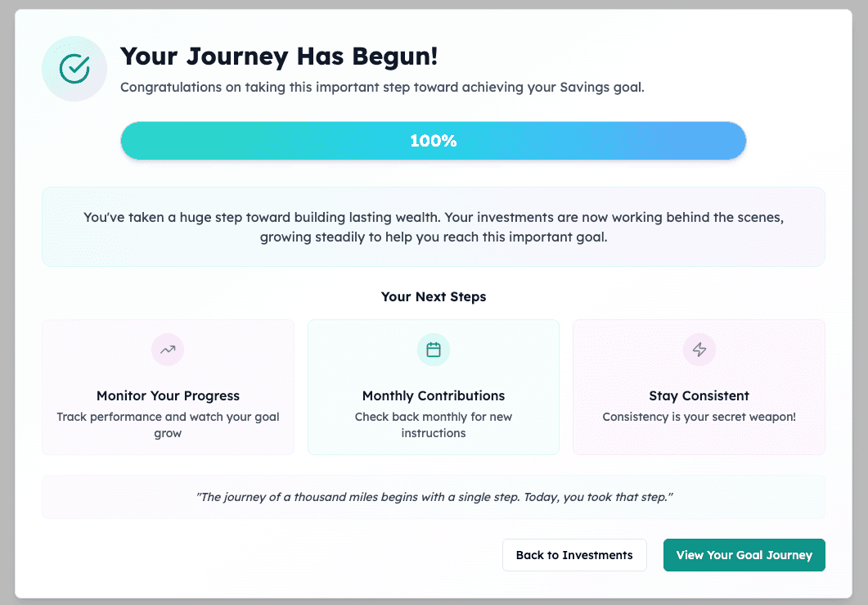Screen dimensions: 868x605
Task: Click the thousand miles quote banner
Action: [434, 497]
